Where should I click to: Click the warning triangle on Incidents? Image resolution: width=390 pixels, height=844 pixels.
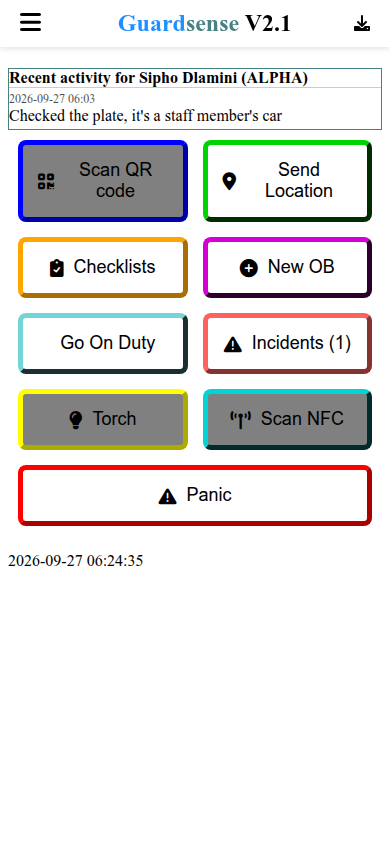point(232,344)
